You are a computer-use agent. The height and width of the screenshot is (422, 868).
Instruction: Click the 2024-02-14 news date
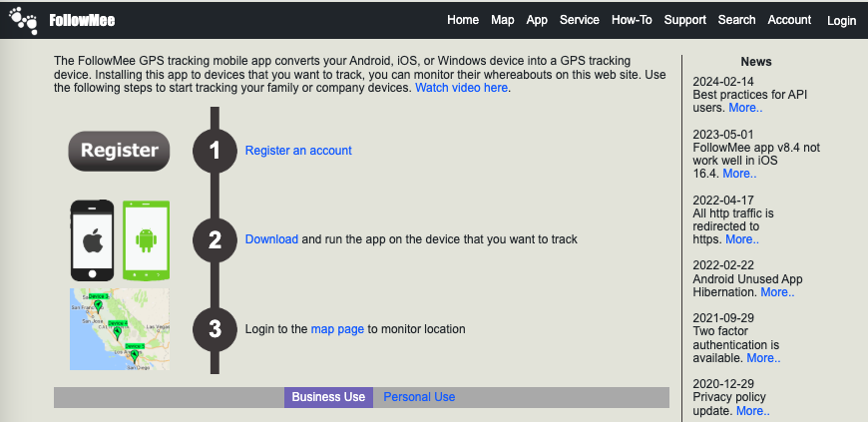click(723, 82)
